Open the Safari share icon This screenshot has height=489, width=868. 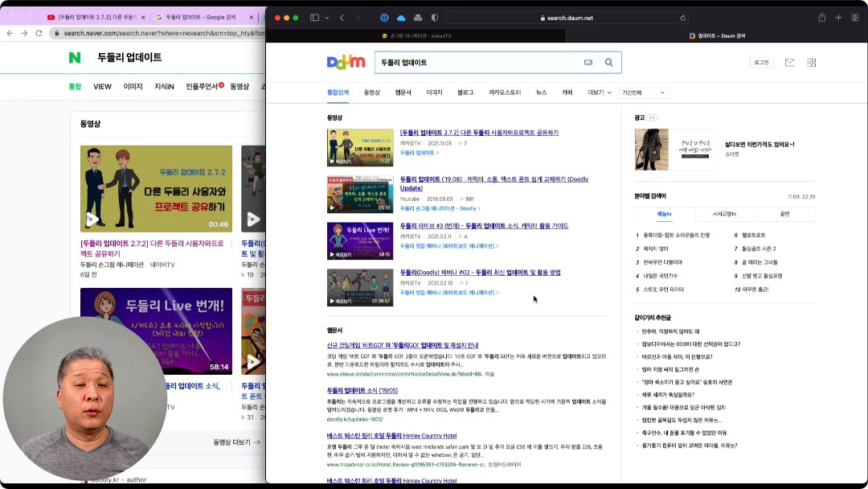point(822,18)
